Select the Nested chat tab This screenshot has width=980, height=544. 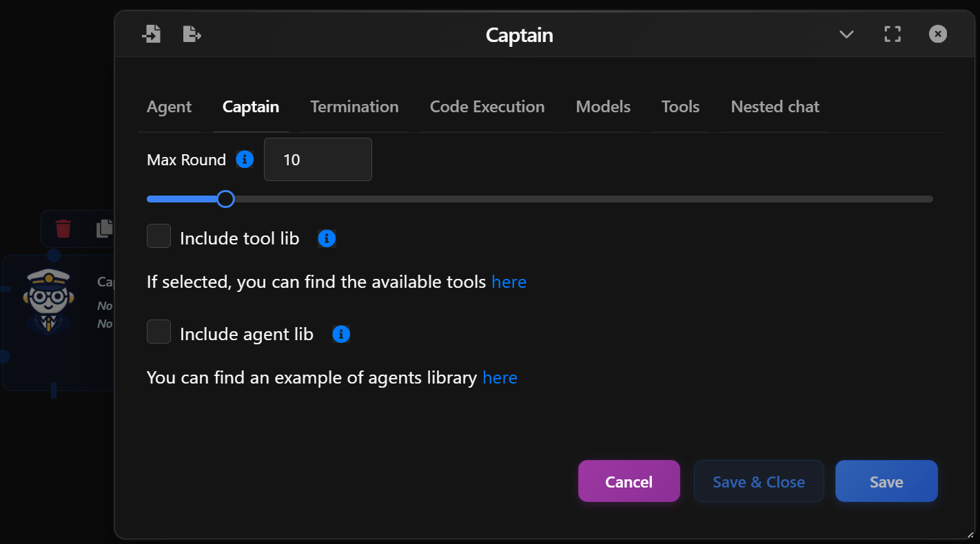pos(775,107)
